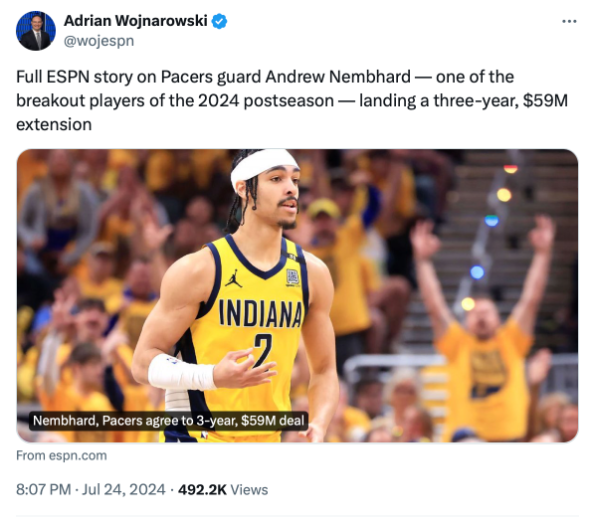Click the word Views beside the count
The image size is (592, 524).
249,490
